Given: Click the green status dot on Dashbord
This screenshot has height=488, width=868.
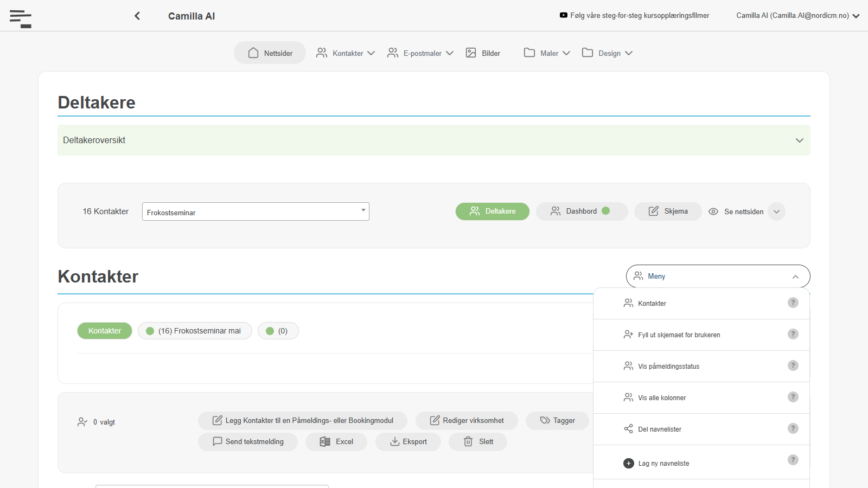Looking at the screenshot, I should coord(606,211).
